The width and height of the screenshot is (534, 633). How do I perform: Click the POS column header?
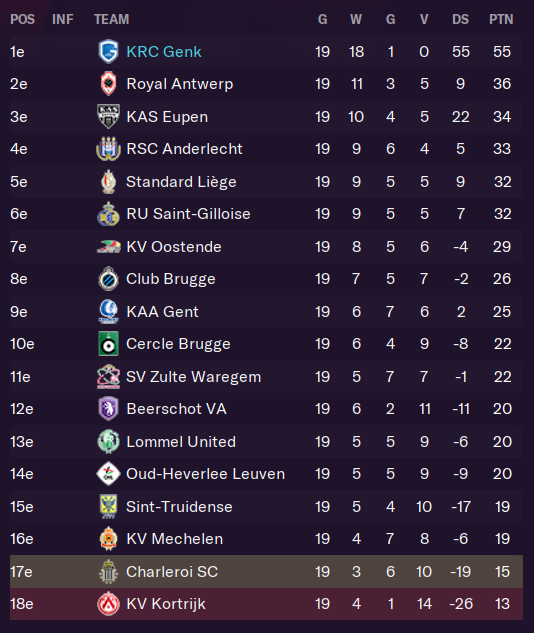coord(23,19)
